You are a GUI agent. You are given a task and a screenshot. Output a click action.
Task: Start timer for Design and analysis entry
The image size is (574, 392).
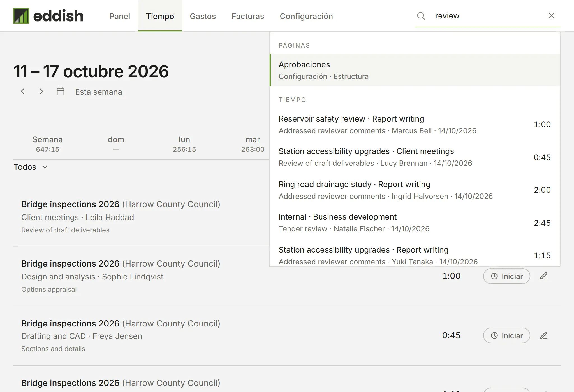click(x=506, y=276)
